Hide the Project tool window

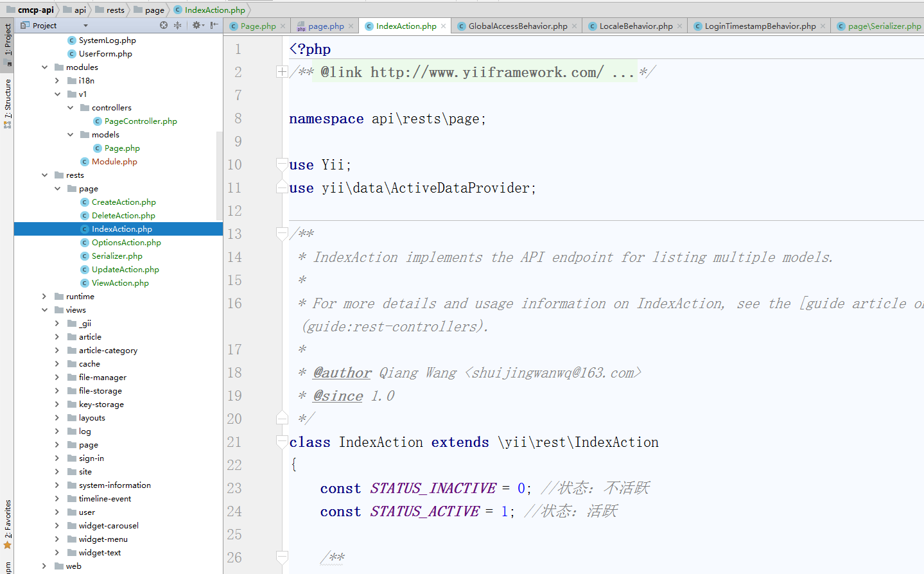tap(214, 26)
